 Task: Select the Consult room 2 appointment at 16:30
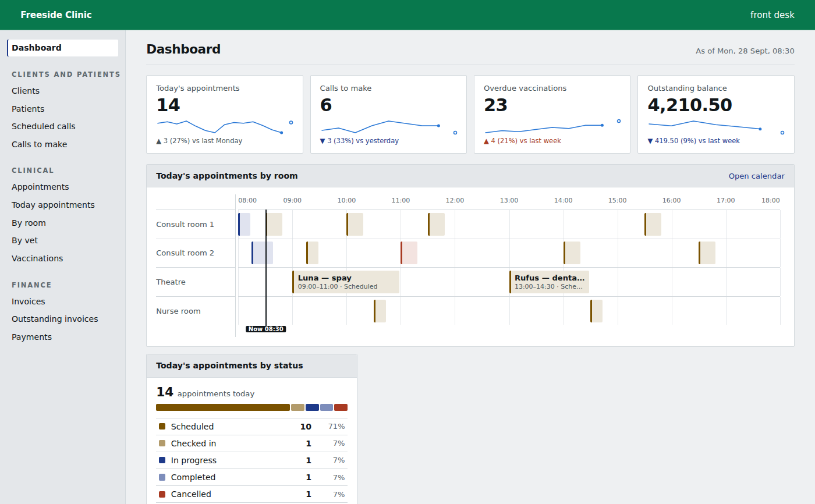point(707,253)
